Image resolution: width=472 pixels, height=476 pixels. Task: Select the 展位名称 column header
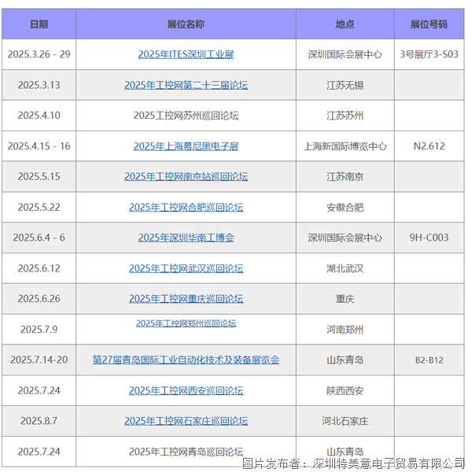coord(186,24)
